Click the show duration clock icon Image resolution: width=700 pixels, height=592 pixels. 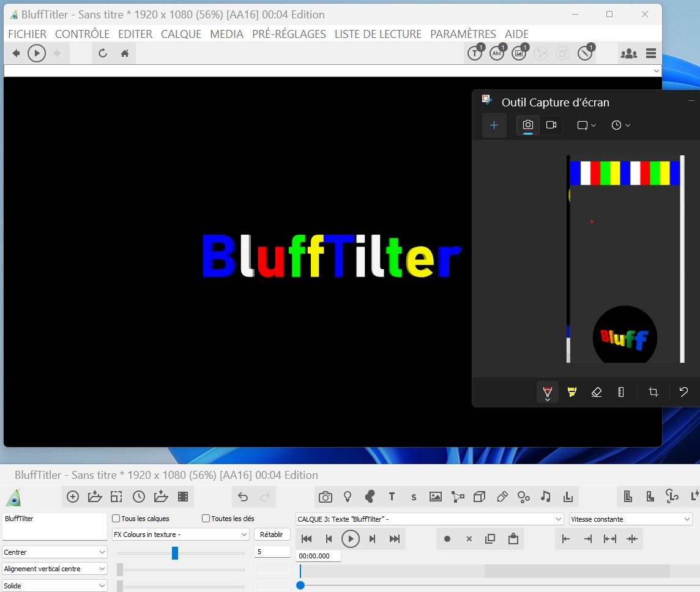click(x=139, y=497)
